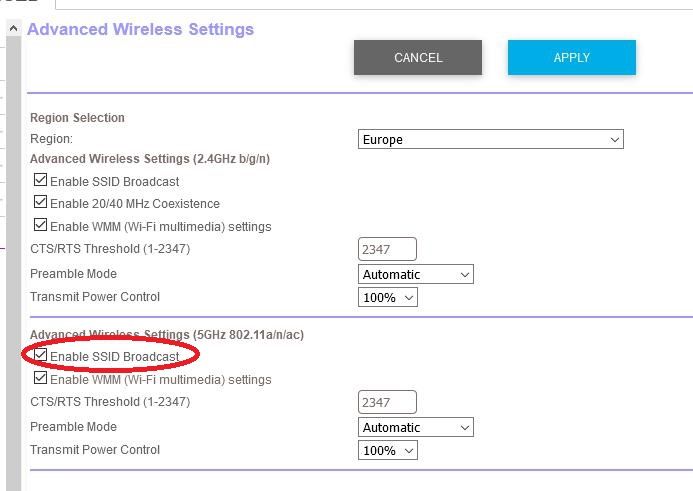
Task: Click the 5GHz CTS/RTS Threshold field
Action: [387, 402]
